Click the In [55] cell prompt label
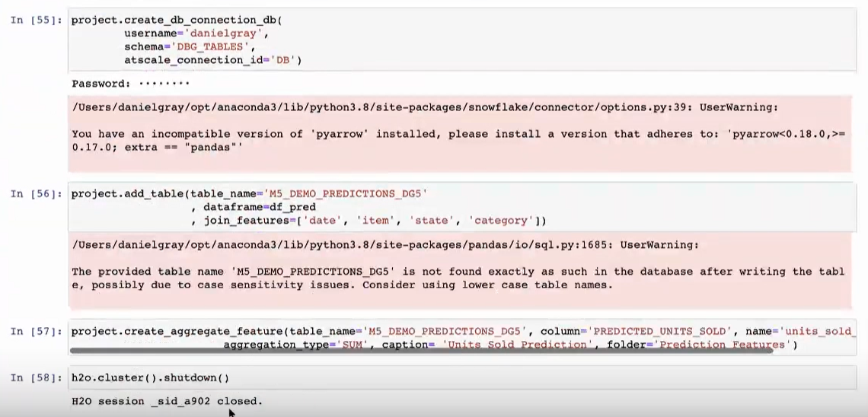The width and height of the screenshot is (868, 417). click(x=37, y=20)
